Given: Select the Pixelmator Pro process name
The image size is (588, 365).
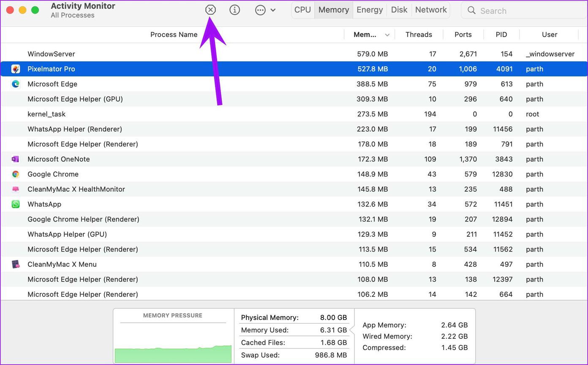Looking at the screenshot, I should 51,69.
